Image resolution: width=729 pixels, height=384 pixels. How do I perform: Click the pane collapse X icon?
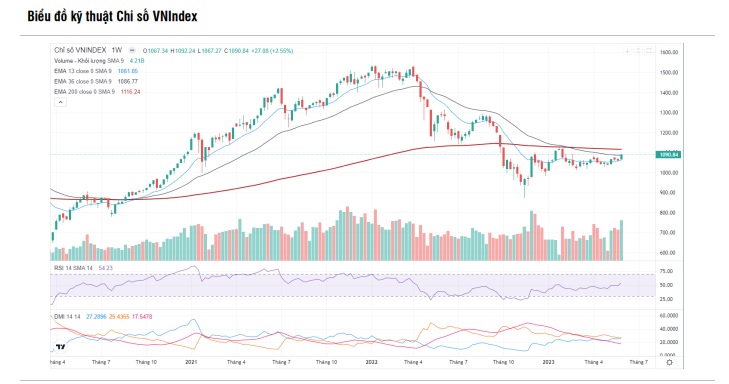[638, 50]
